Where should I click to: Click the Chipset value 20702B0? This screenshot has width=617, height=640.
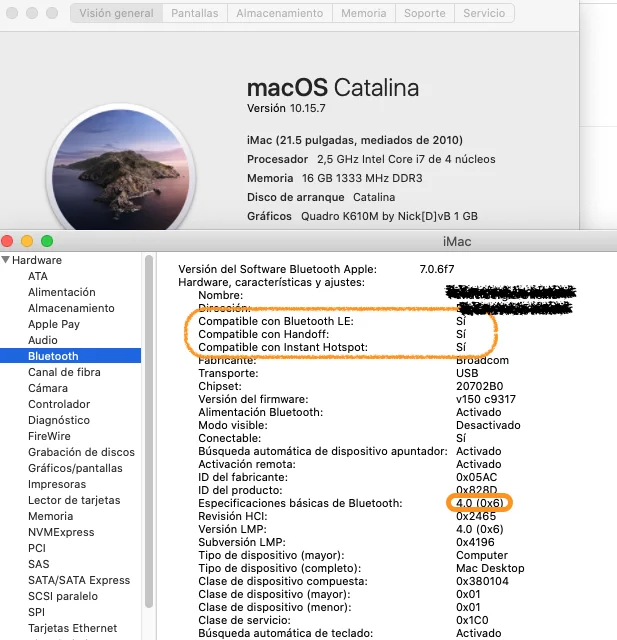coord(479,386)
